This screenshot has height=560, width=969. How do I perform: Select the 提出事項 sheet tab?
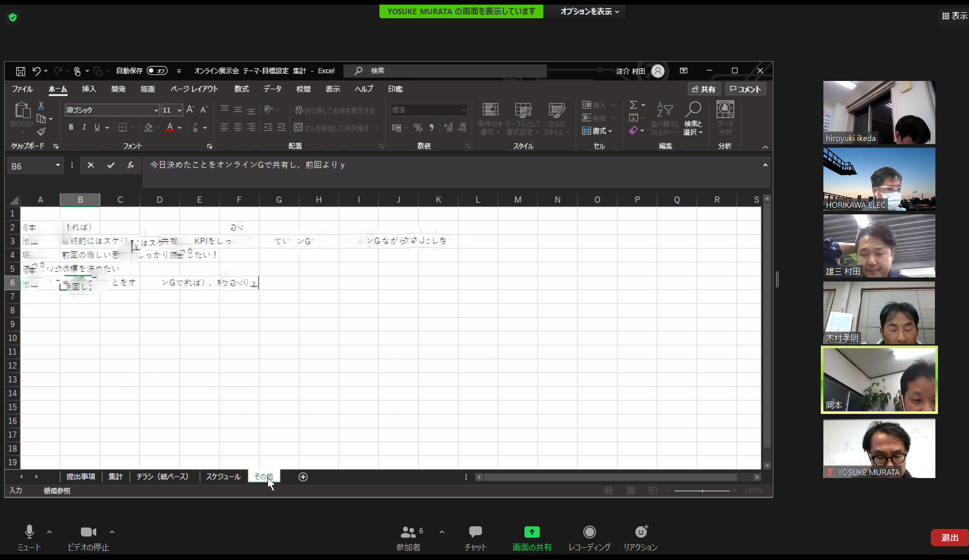pos(81,477)
